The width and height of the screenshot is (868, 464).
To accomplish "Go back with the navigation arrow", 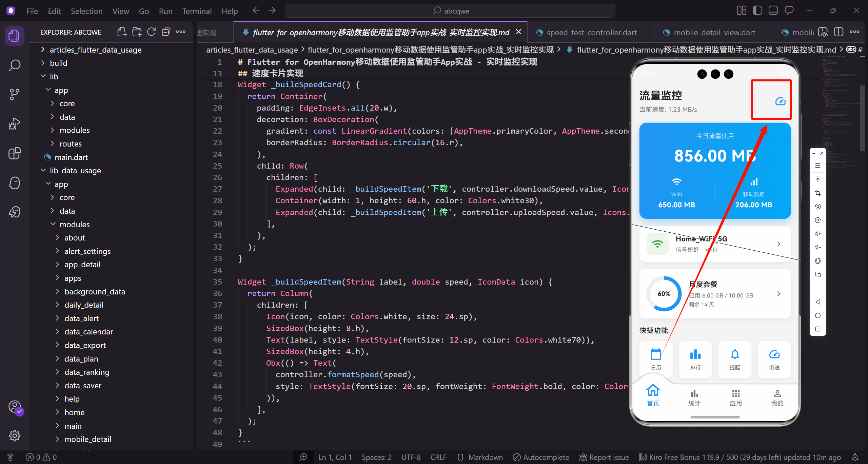I will [x=256, y=11].
